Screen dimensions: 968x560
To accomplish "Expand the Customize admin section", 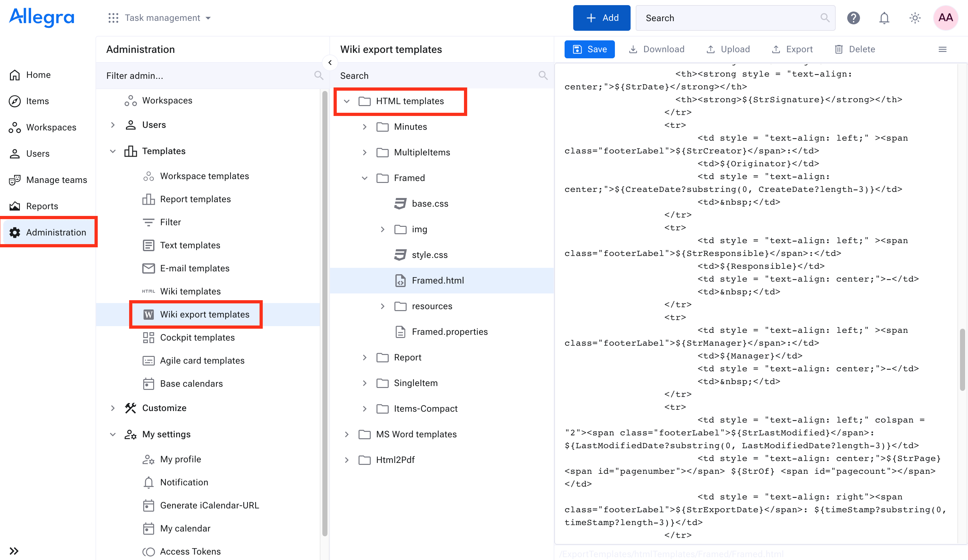I will 112,408.
